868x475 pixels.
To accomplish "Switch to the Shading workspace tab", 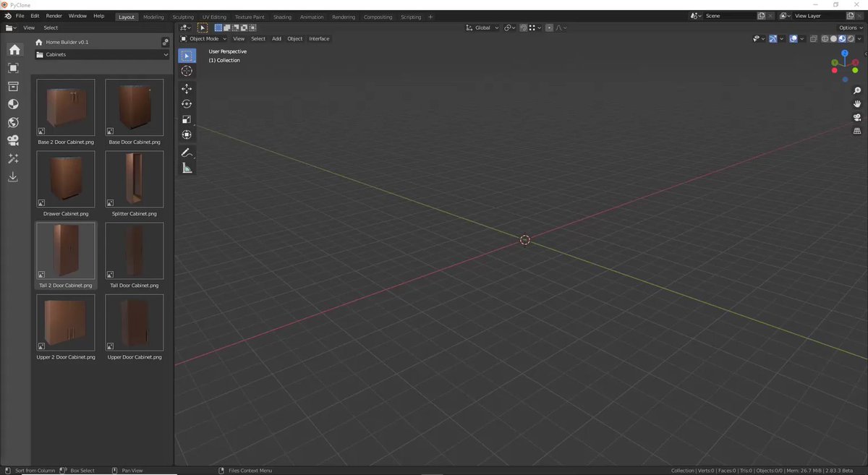I will pyautogui.click(x=282, y=17).
